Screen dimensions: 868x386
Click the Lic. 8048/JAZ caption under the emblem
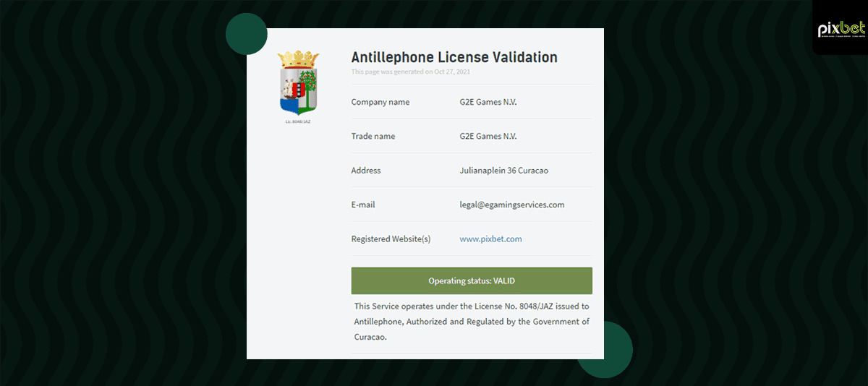coord(298,121)
